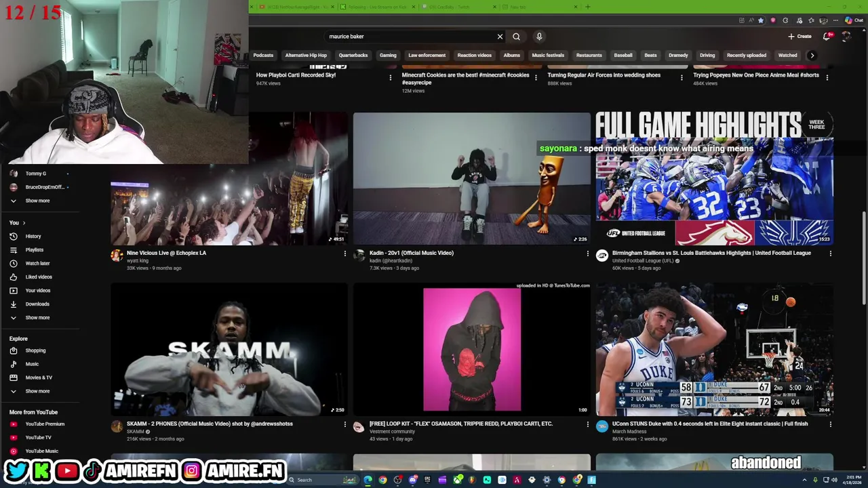The height and width of the screenshot is (488, 868).
Task: Play the UConn vs Duke thumbnail
Action: point(715,349)
